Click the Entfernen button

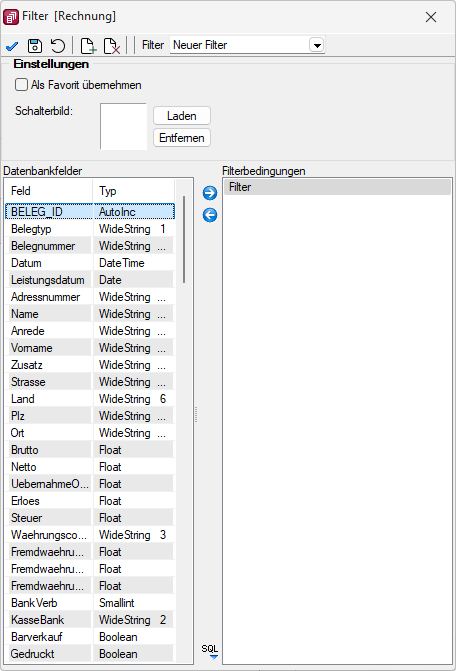[182, 138]
